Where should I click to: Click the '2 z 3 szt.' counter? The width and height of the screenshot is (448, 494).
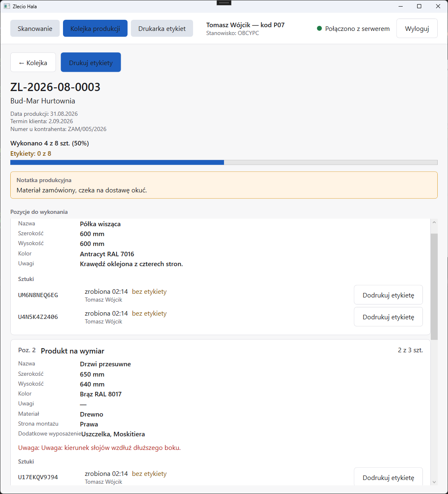pyautogui.click(x=410, y=350)
